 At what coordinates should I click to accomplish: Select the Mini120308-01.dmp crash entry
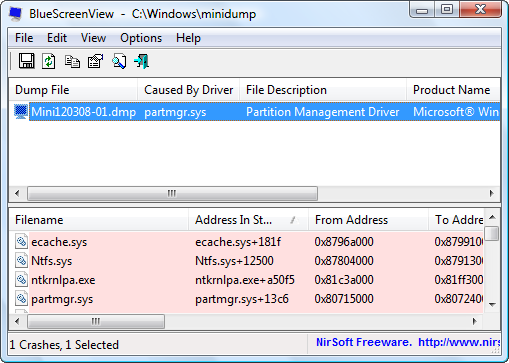[x=83, y=112]
